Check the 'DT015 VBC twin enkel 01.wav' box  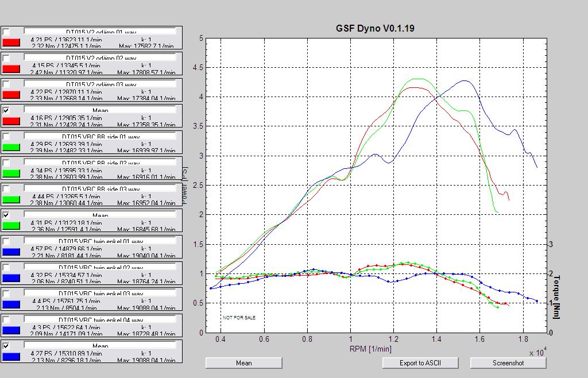click(x=6, y=241)
